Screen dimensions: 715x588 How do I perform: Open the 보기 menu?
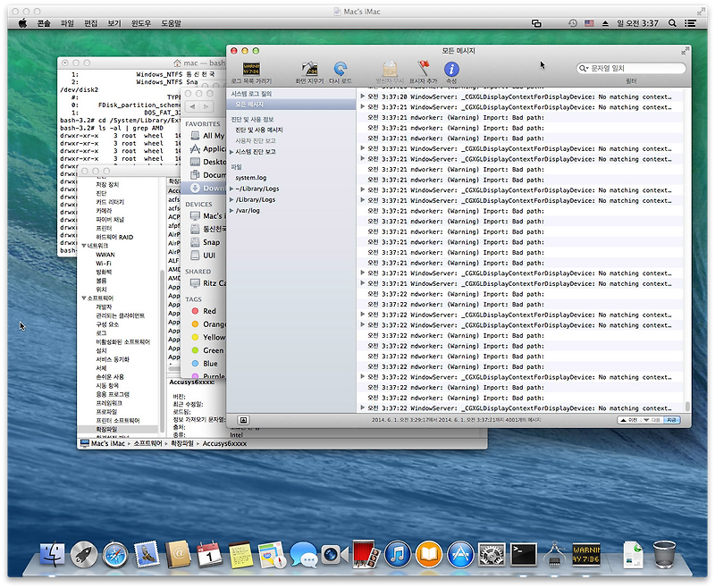pos(114,23)
